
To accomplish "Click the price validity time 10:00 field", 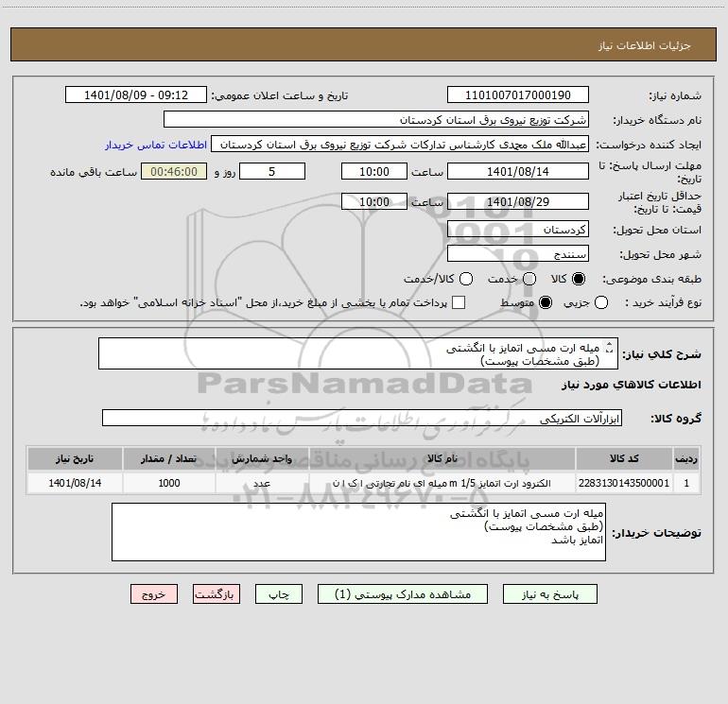I will pyautogui.click(x=374, y=201).
